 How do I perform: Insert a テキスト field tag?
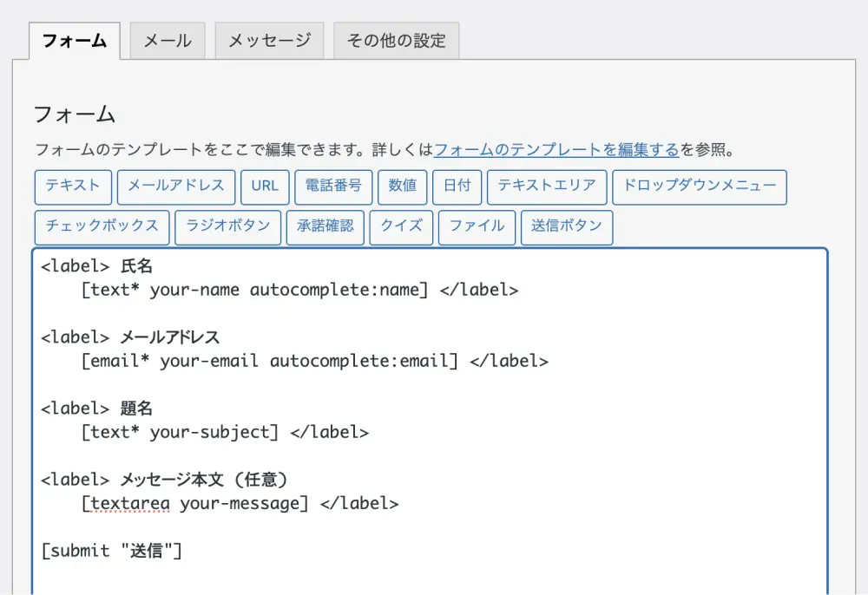[73, 186]
